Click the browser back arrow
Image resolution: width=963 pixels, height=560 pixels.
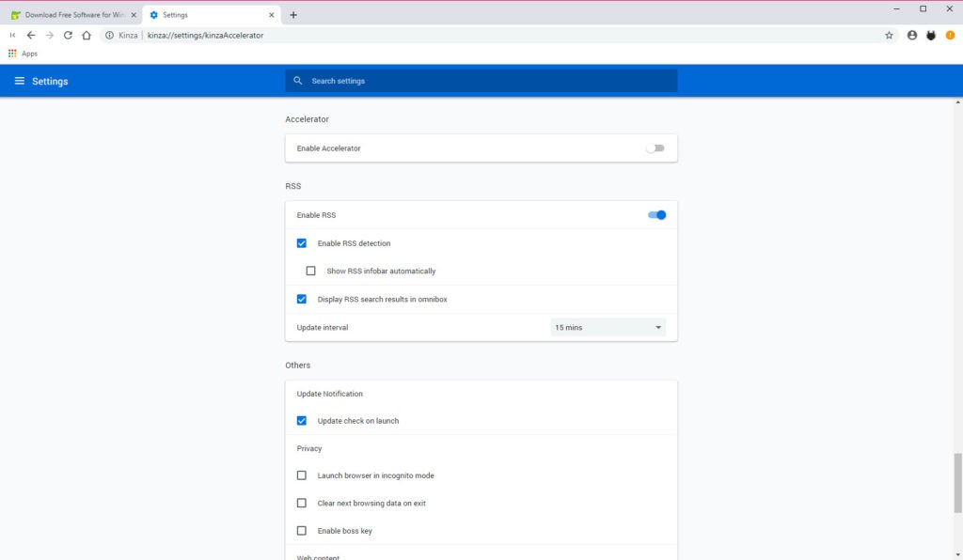(31, 35)
